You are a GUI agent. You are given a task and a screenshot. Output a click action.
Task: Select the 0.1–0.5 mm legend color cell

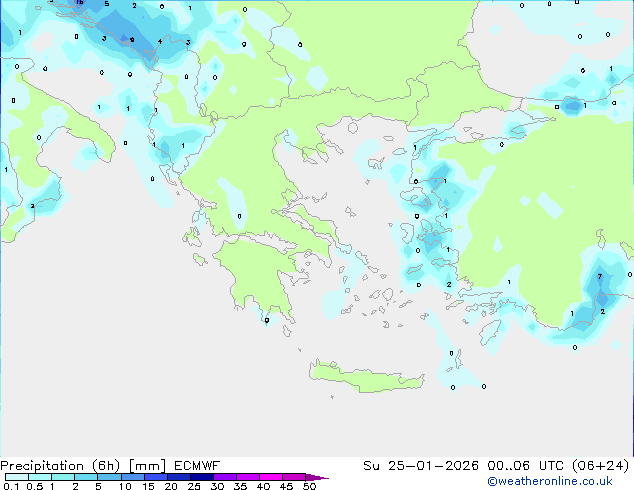pyautogui.click(x=17, y=477)
